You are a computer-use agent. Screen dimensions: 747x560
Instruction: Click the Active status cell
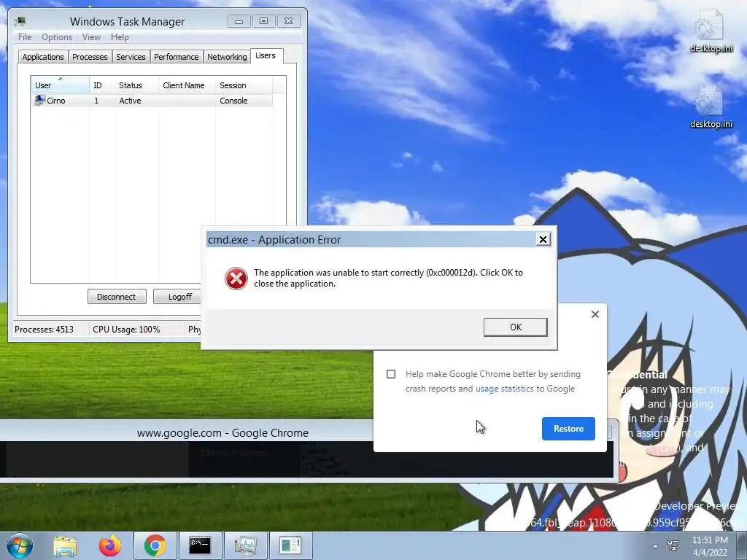130,101
